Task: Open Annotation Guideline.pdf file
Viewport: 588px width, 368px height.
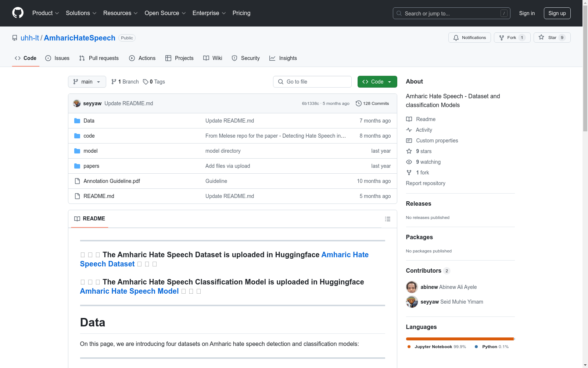Action: coord(112,181)
